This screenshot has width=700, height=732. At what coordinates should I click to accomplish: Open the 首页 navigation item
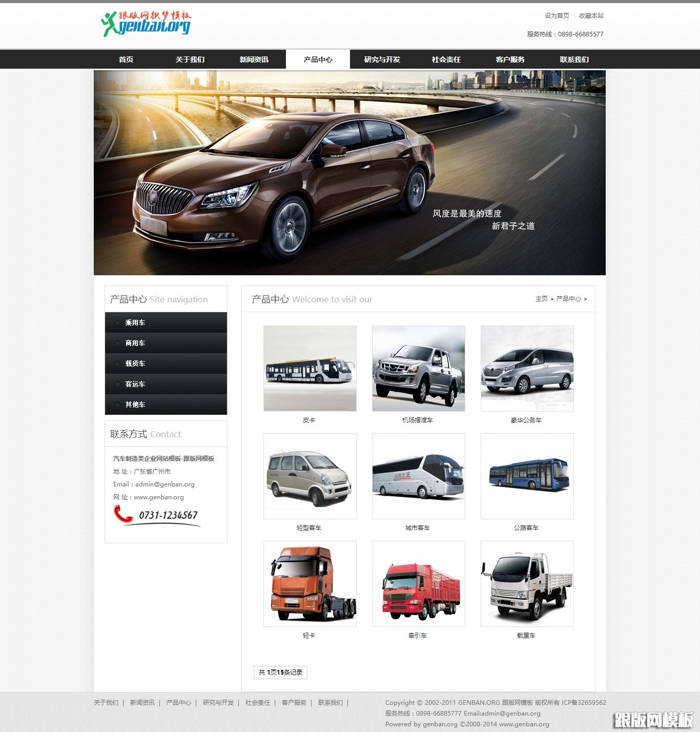pyautogui.click(x=126, y=59)
